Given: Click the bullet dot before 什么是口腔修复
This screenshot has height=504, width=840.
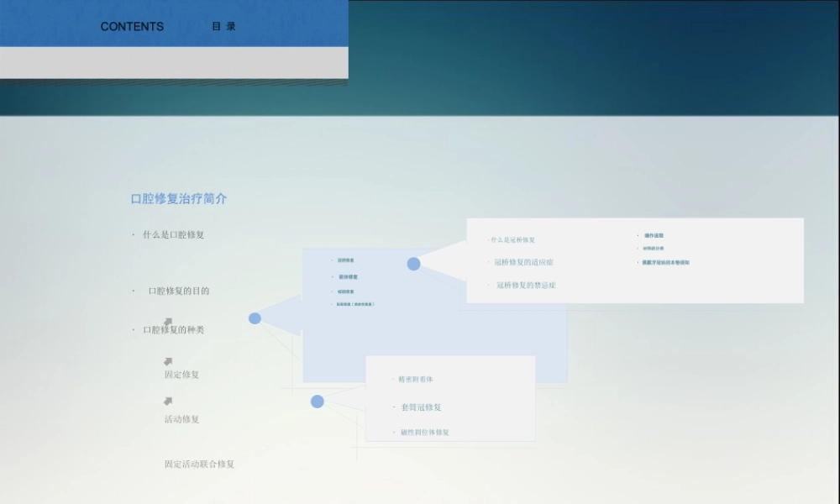Looking at the screenshot, I should pos(132,234).
